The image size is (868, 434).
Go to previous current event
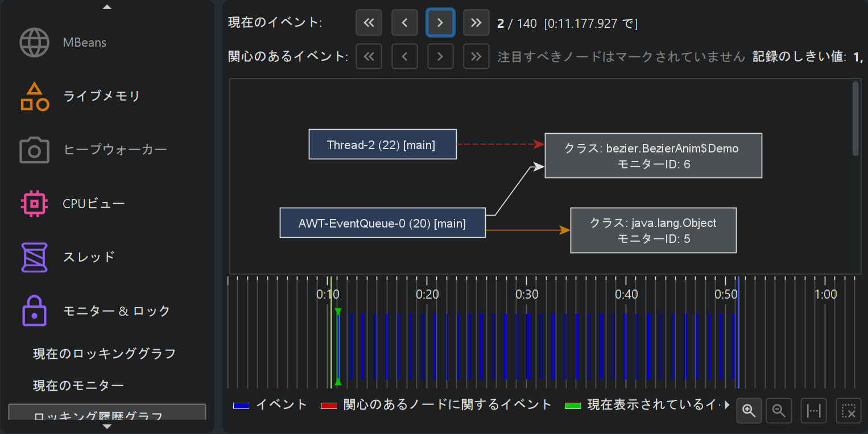coord(404,23)
